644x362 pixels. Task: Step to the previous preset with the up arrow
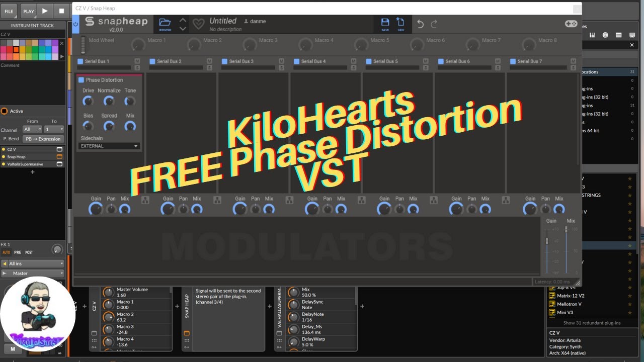click(183, 20)
